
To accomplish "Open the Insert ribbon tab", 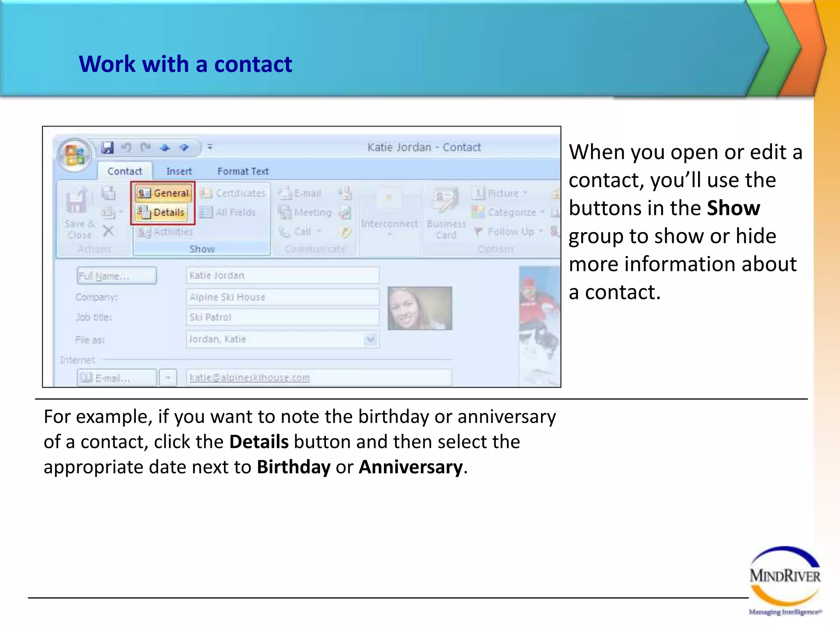I will pyautogui.click(x=179, y=171).
